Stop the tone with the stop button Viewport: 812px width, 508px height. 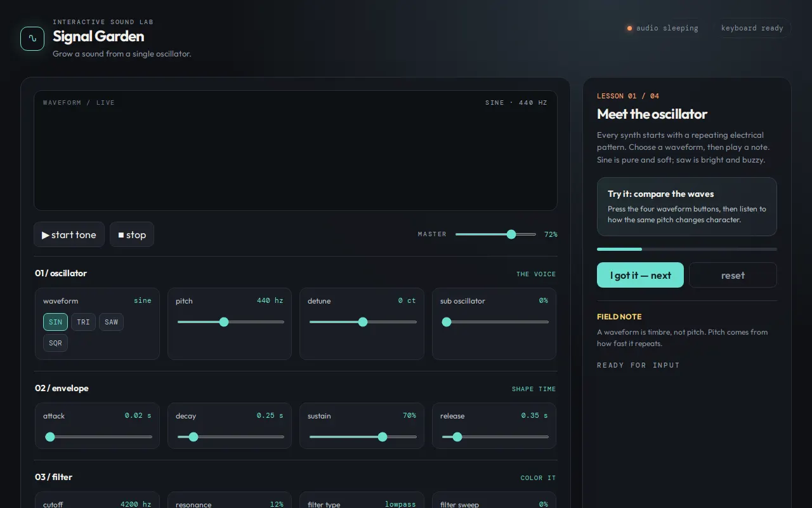132,234
